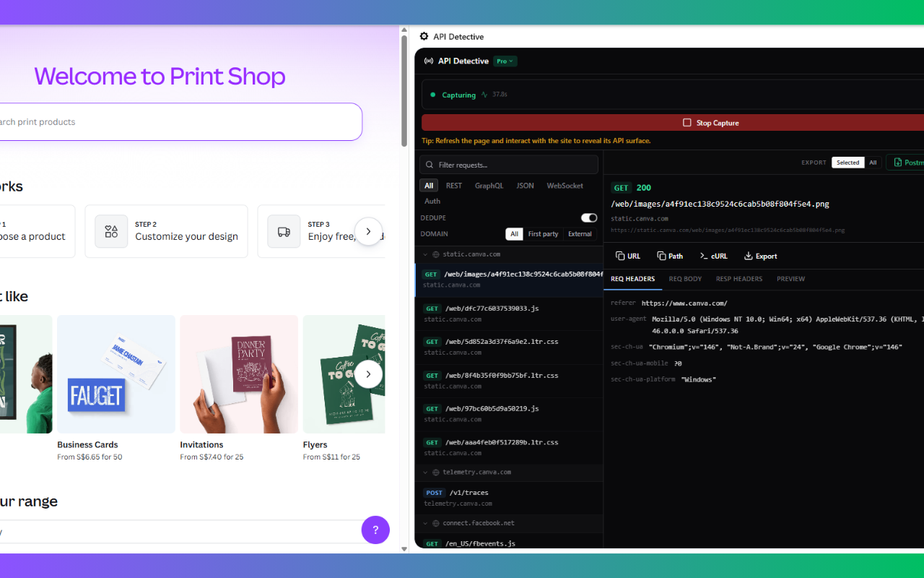924x578 pixels.
Task: Click the Export button under the request details
Action: [760, 256]
